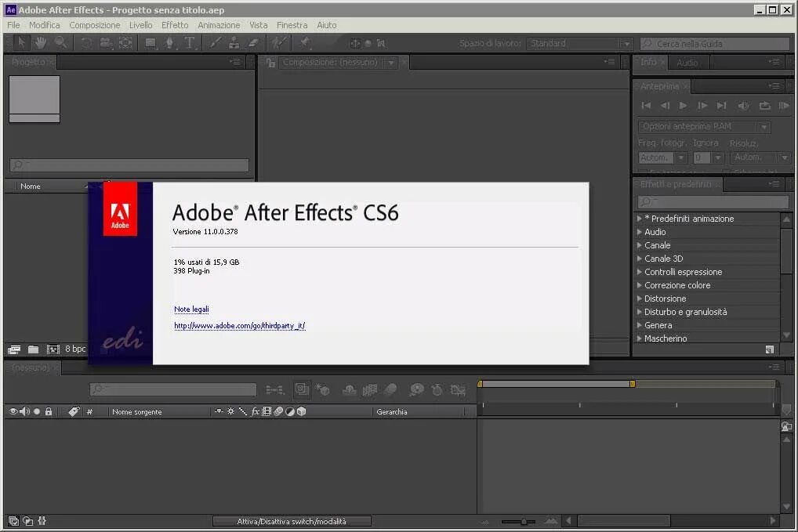Toggle loop option in Anteprima panel
The width and height of the screenshot is (798, 532).
pyautogui.click(x=764, y=106)
